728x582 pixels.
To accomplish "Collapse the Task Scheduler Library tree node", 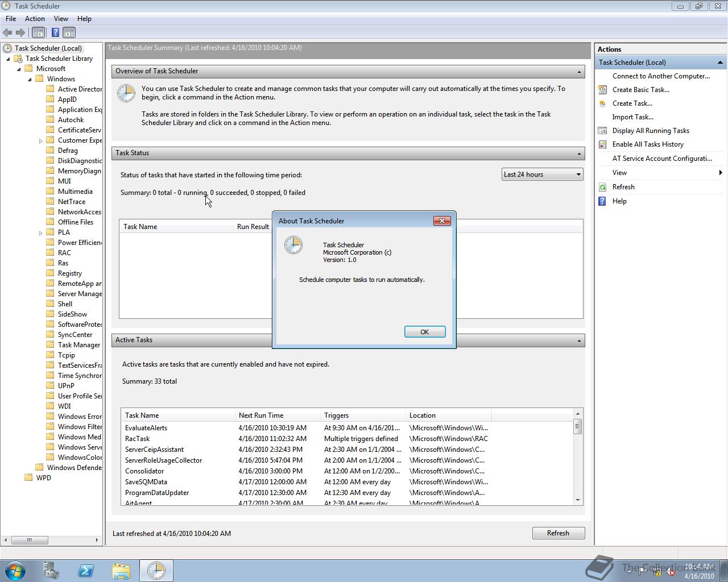I will coord(8,59).
